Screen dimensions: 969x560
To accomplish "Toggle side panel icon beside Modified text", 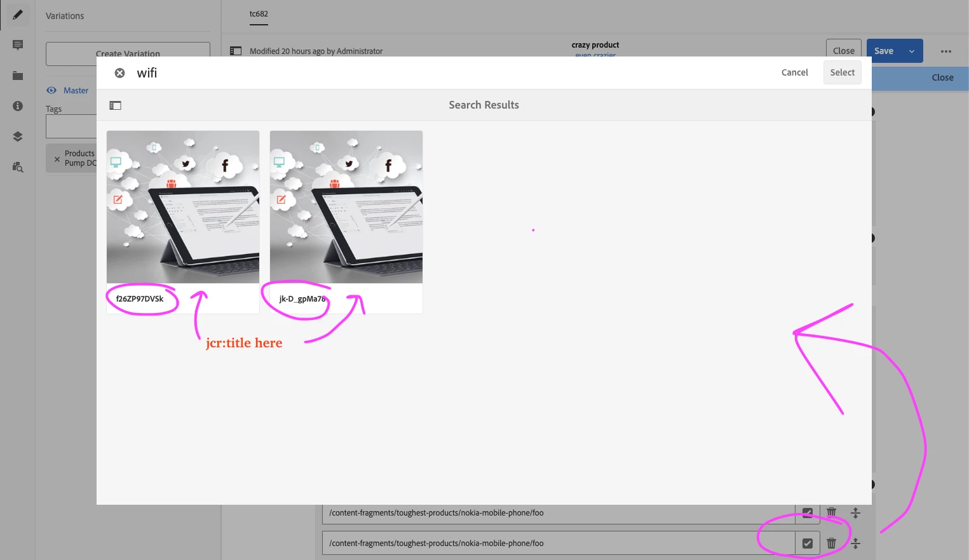I will 236,51.
